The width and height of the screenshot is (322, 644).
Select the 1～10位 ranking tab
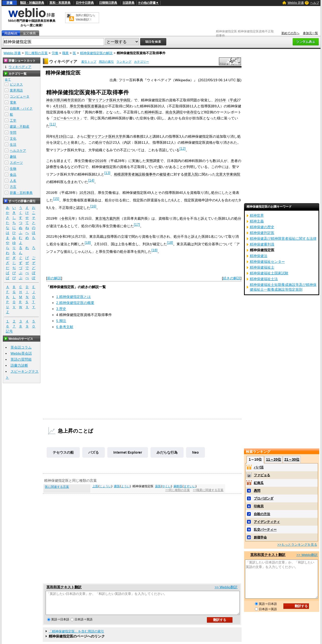255,459
